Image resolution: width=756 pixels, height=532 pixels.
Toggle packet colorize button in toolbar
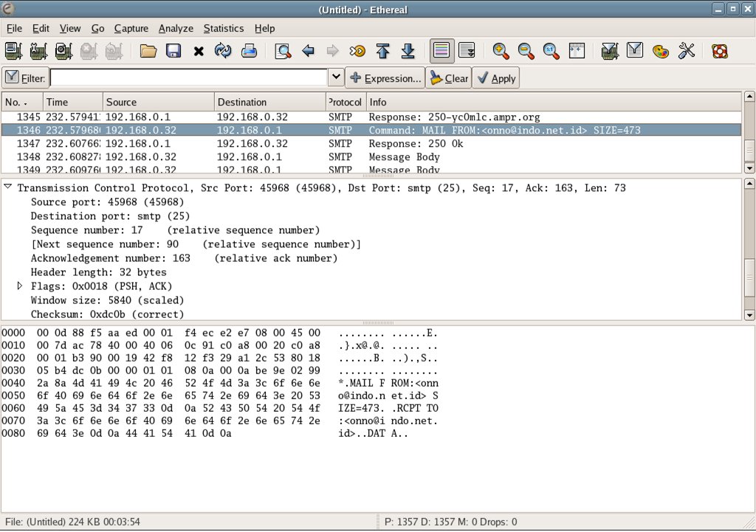(441, 51)
